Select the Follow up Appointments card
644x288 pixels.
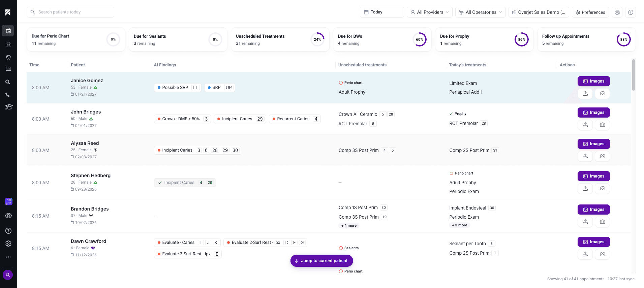click(x=586, y=39)
